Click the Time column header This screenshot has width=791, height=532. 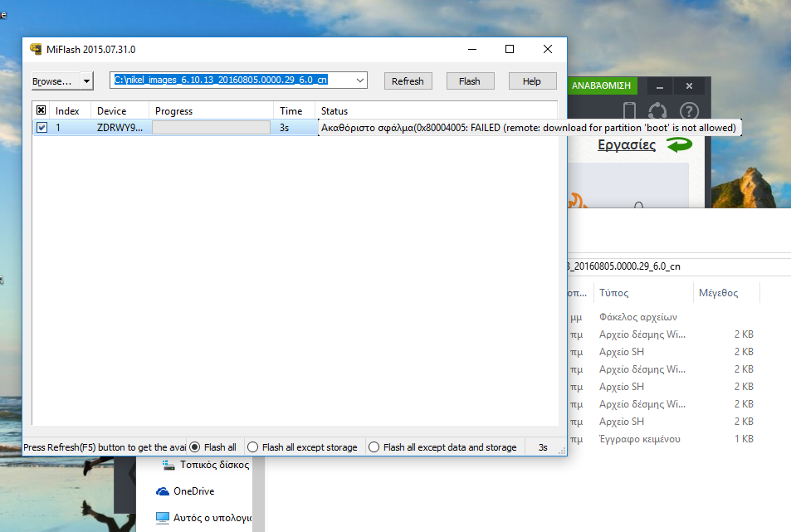(x=294, y=111)
